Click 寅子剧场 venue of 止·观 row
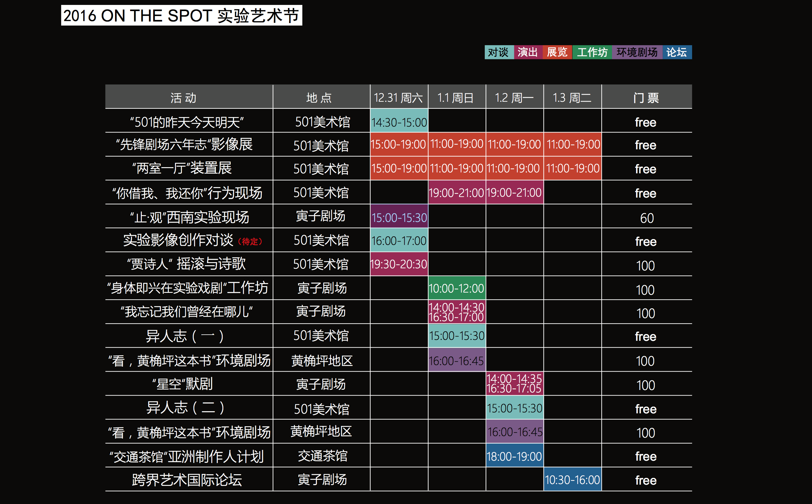This screenshot has width=812, height=504. point(320,216)
